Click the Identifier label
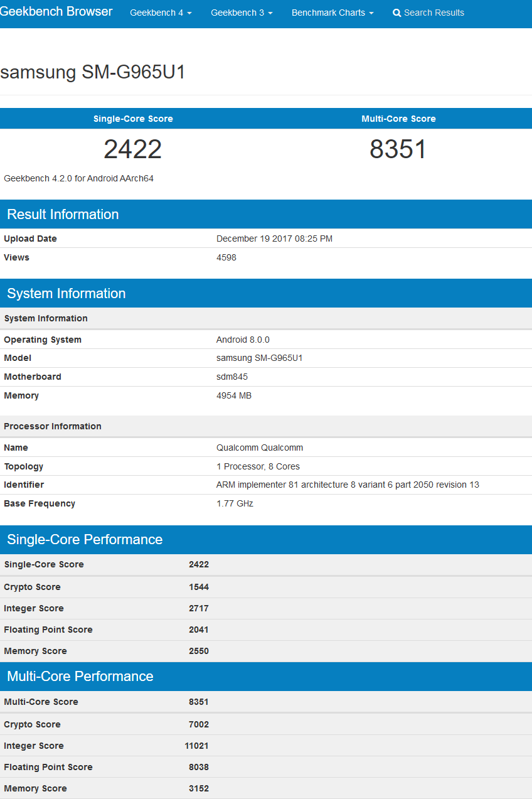This screenshot has height=799, width=532. click(24, 485)
